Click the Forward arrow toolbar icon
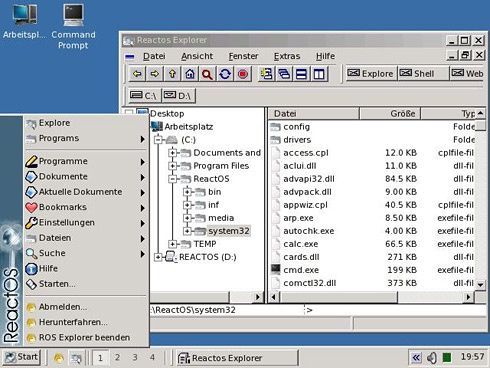Screen dimensions: 490x368 155,74
